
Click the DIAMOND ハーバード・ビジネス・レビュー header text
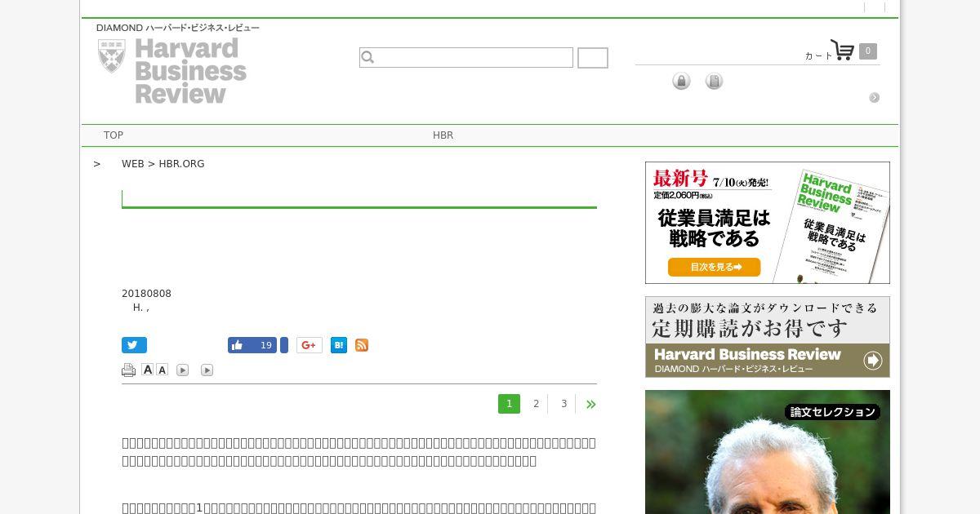(178, 28)
